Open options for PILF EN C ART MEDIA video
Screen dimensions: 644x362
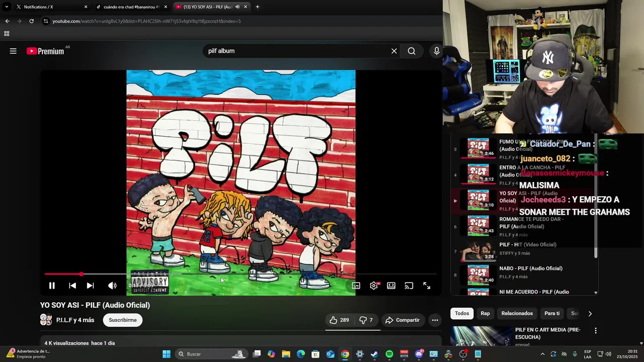pyautogui.click(x=596, y=330)
